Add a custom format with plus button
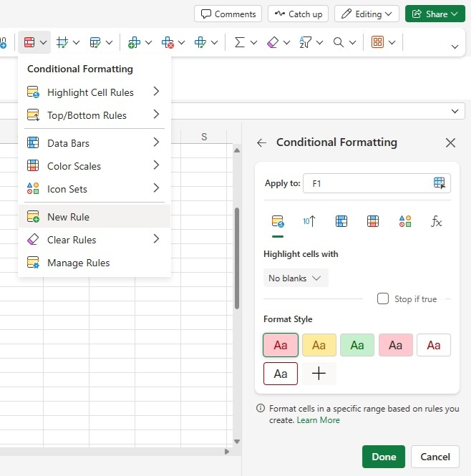This screenshot has height=476, width=471. pos(319,374)
